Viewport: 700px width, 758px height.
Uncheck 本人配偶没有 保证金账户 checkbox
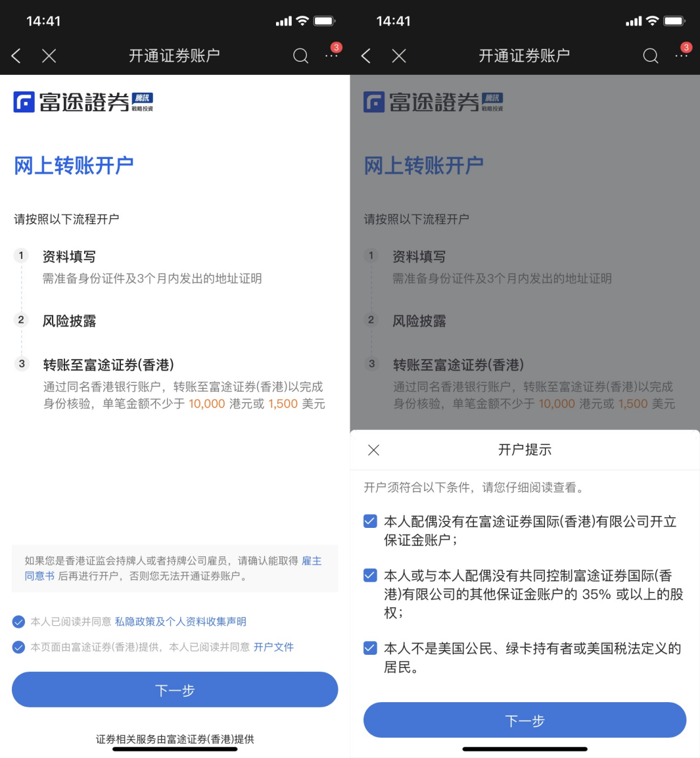coord(370,521)
